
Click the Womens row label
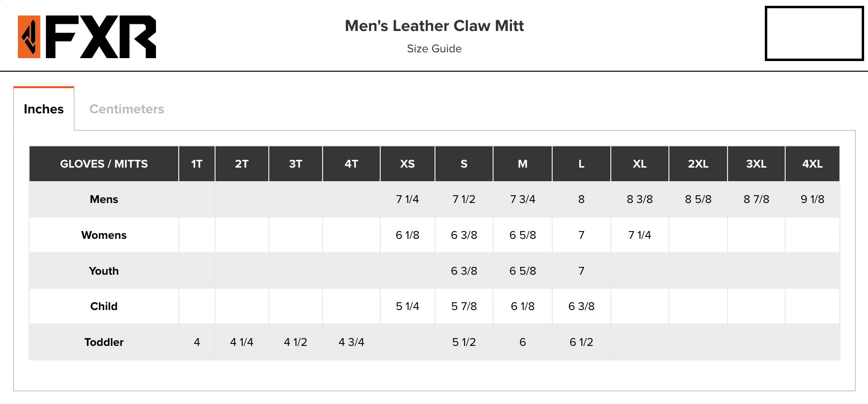[x=104, y=235]
